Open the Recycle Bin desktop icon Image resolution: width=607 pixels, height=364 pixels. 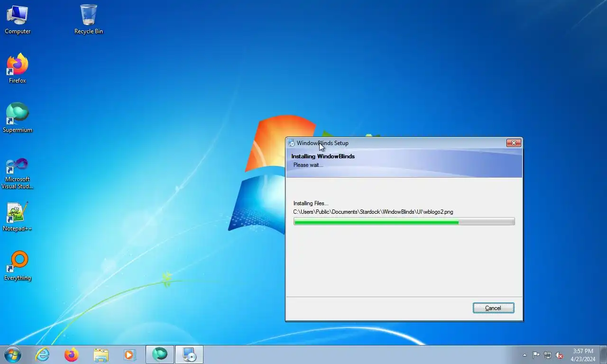tap(89, 20)
